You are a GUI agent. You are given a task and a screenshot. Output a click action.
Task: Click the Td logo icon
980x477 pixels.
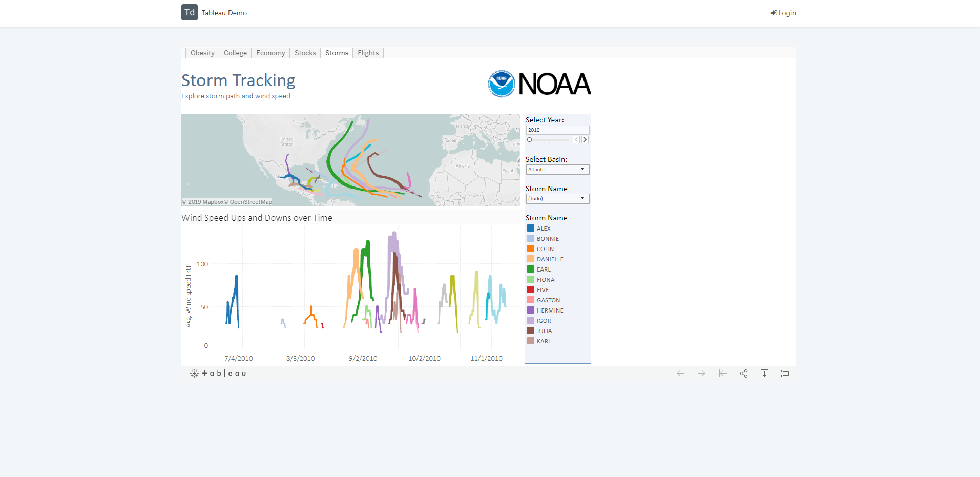190,12
